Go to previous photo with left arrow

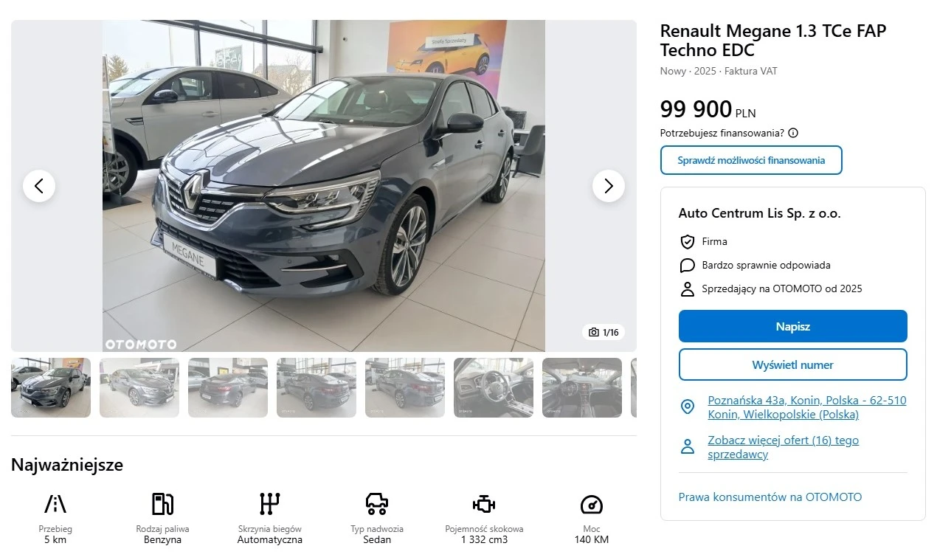(39, 186)
